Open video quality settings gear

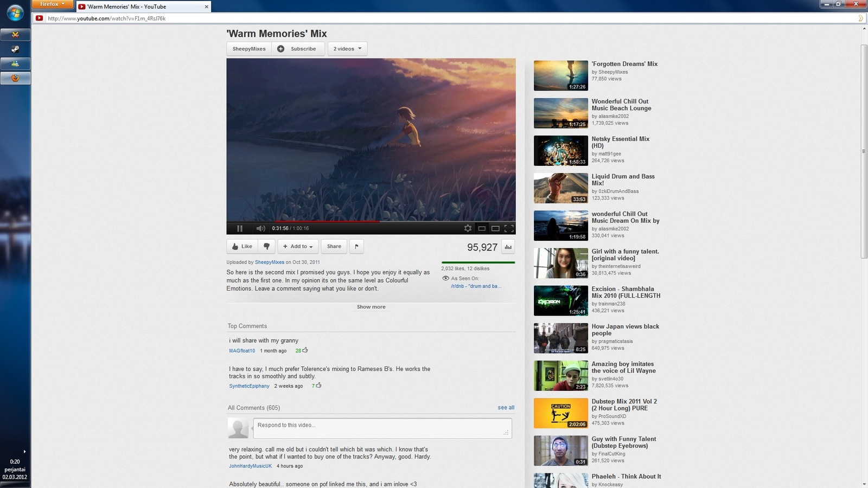point(468,228)
